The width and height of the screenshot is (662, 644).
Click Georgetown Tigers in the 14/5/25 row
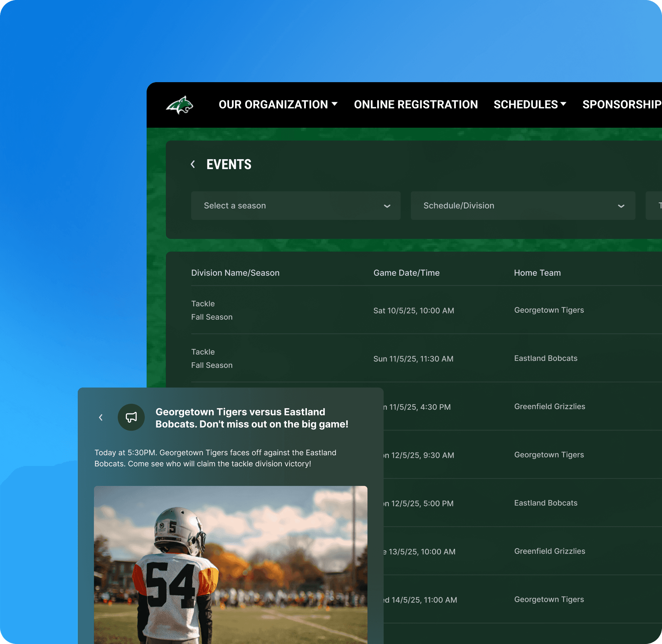[x=549, y=600]
